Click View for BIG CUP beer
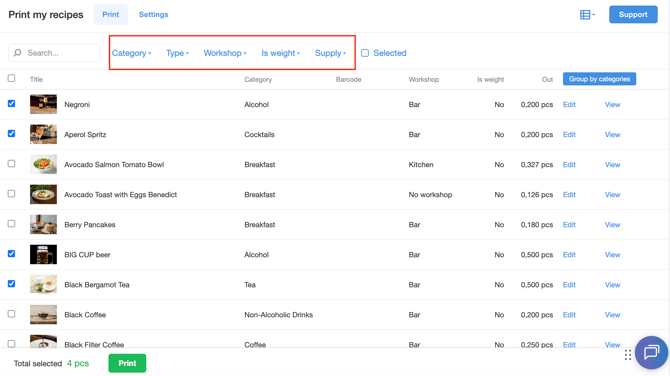Screen dimensions: 670x376 612,255
